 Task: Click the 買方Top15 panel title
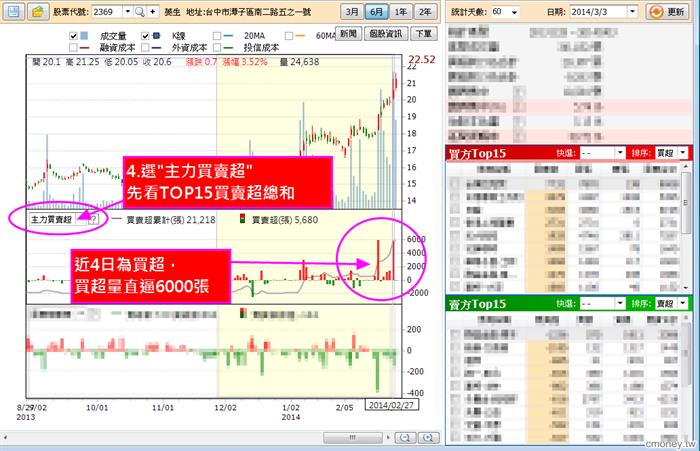coord(477,154)
